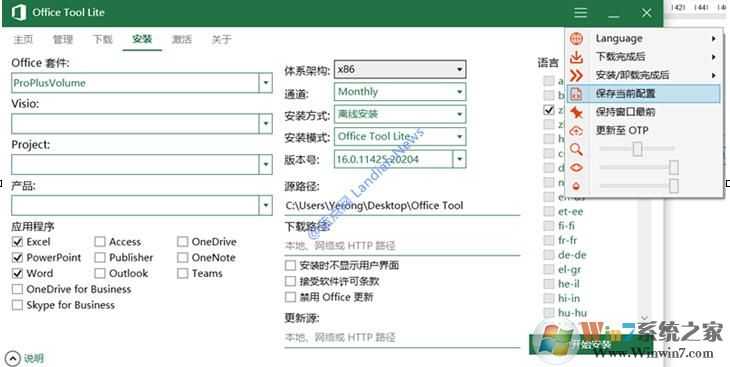Uncheck the Excel application checkbox
This screenshot has width=730, height=367.
pyautogui.click(x=17, y=242)
